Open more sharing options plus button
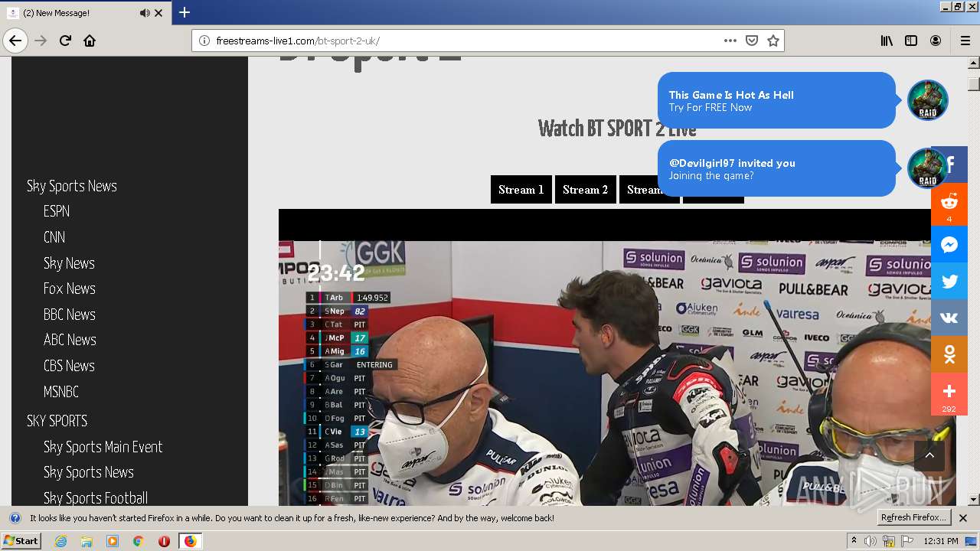 (949, 394)
